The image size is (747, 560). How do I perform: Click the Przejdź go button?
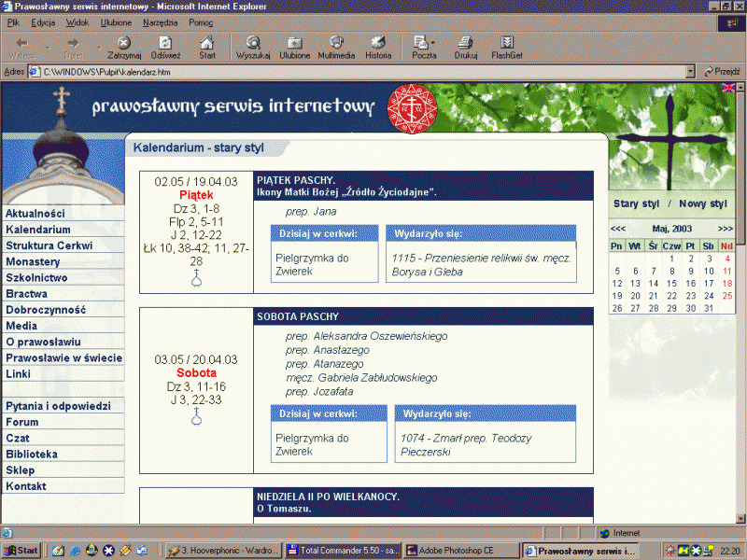(x=722, y=72)
